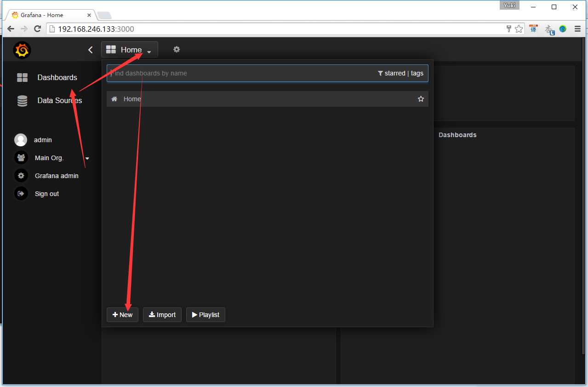The width and height of the screenshot is (588, 387).
Task: Open the Chrome menu hamburger icon
Action: (577, 29)
